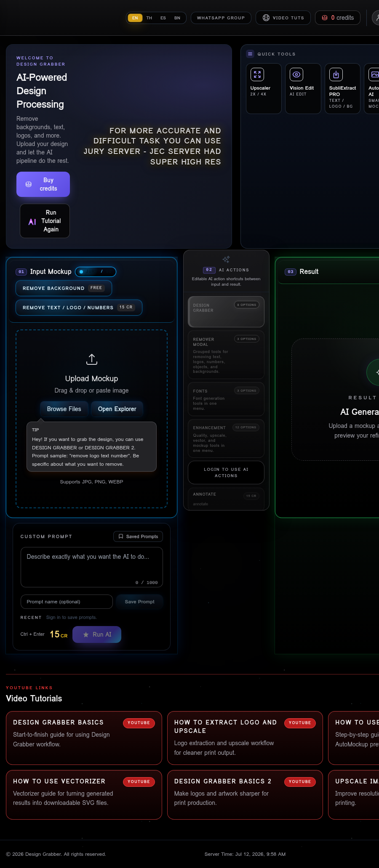Click YouTube badge on Design Grabber Basics 2
Viewport: 379px width, 868px height.
click(x=300, y=782)
